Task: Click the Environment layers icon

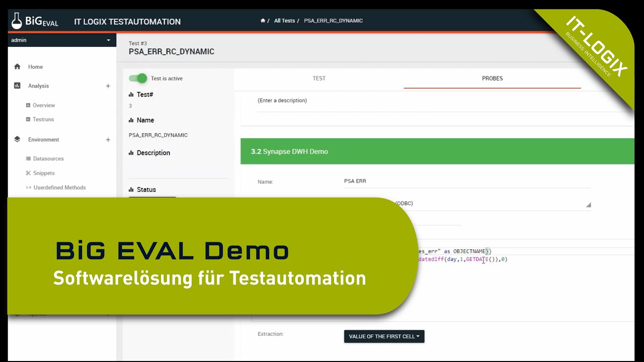Action: (18, 139)
